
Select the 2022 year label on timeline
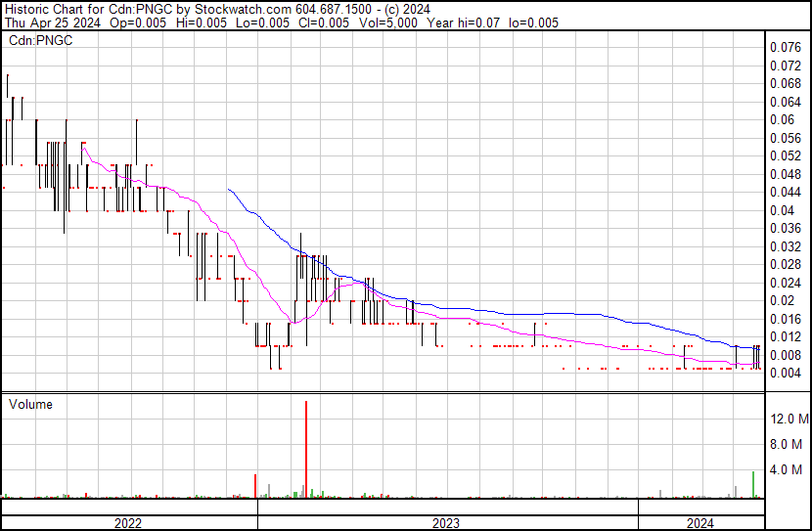coord(128,523)
